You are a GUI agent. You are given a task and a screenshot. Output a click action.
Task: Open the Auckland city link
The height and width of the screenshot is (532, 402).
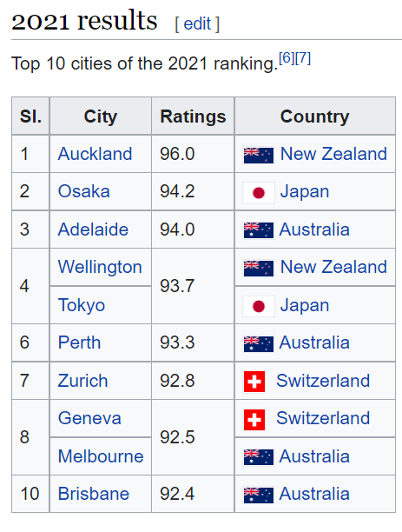point(95,154)
